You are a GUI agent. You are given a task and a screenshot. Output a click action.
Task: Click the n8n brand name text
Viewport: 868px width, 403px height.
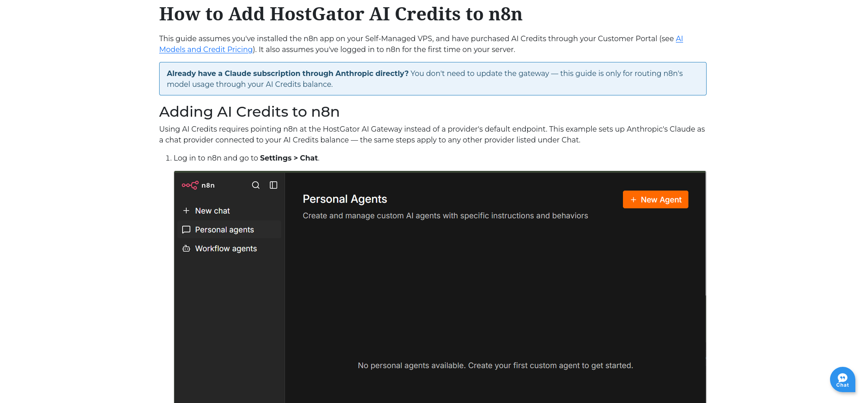point(208,185)
